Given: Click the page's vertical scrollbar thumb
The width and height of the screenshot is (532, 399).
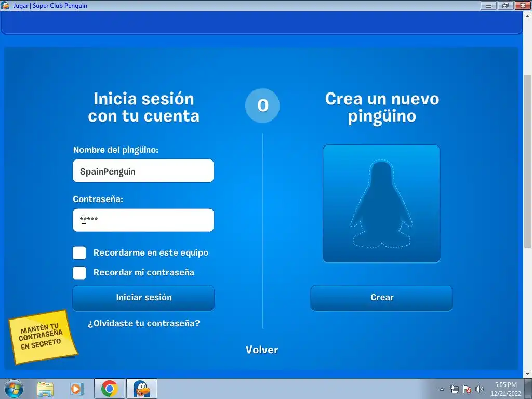Looking at the screenshot, I should 528,161.
